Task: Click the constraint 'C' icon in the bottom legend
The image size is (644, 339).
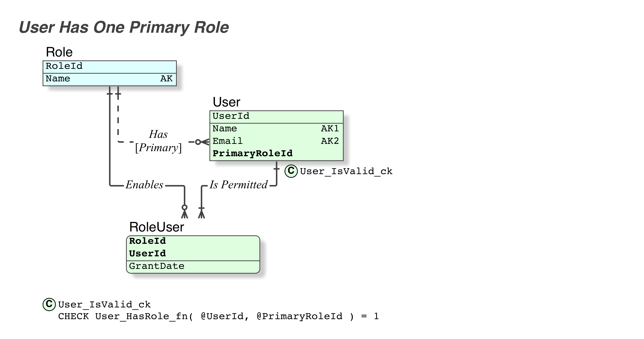Action: [49, 304]
